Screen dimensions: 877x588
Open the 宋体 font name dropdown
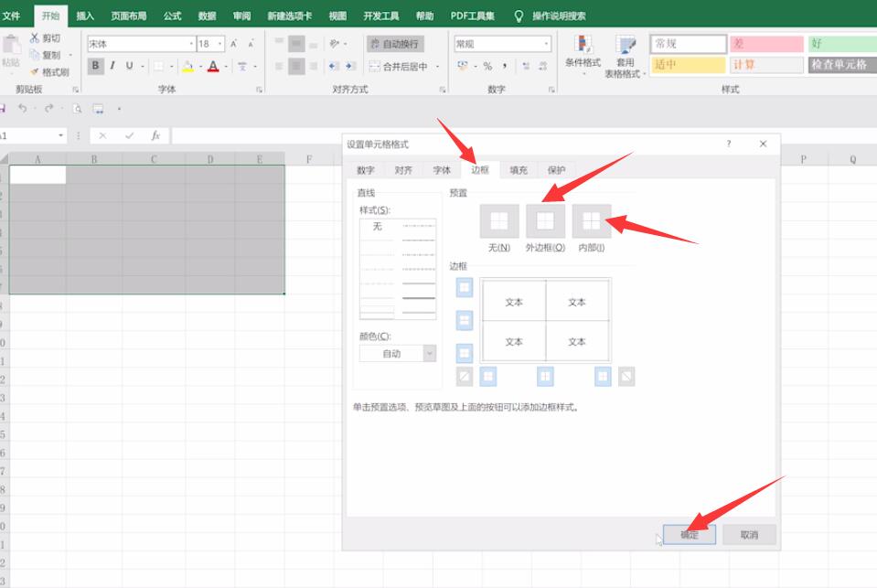tap(191, 44)
